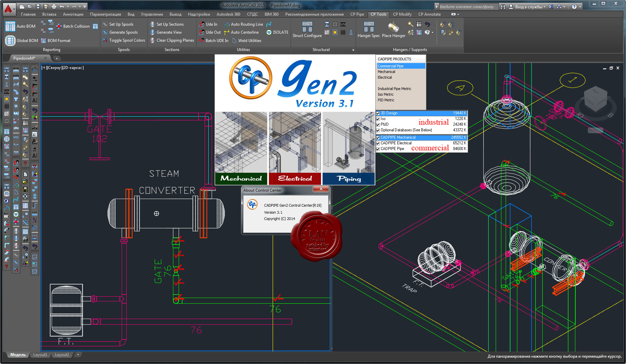The image size is (626, 364).
Task: Select Industrial Pipe Metric product
Action: 394,89
